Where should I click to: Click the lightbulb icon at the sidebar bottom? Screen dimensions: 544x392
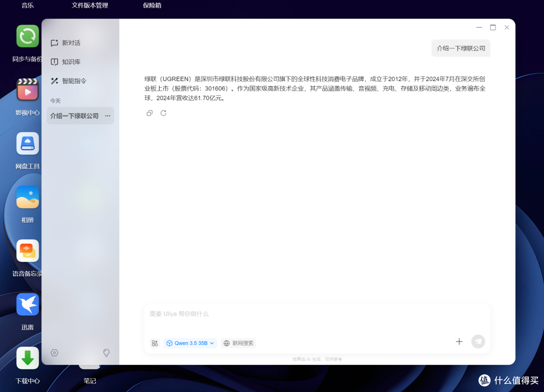click(x=106, y=353)
